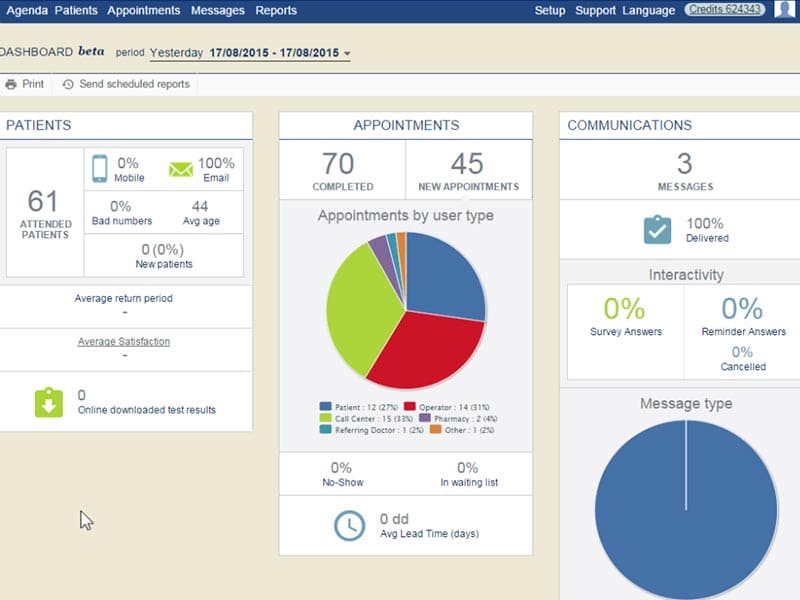800x600 pixels.
Task: Click the blue Patient legend swatch
Action: coord(326,407)
